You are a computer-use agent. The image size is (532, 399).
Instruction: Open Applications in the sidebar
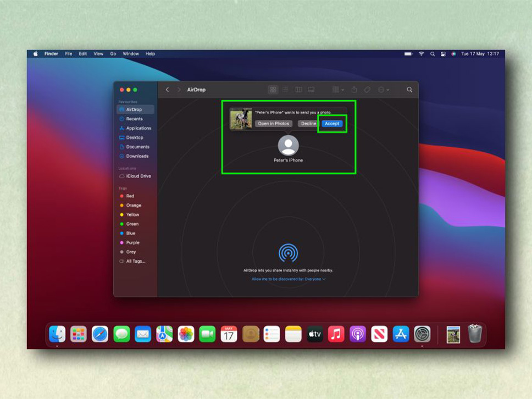coord(135,128)
